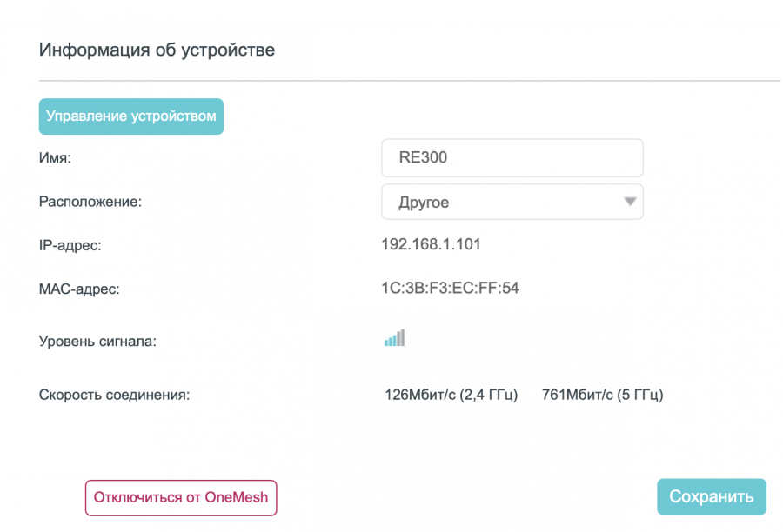Save changes with the Сохранить button
The width and height of the screenshot is (783, 532).
pos(712,496)
